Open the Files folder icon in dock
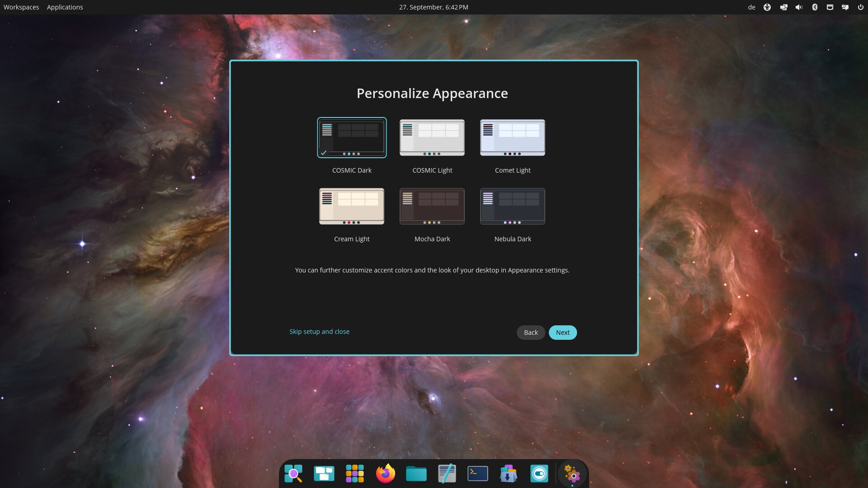The width and height of the screenshot is (868, 488). point(416,474)
